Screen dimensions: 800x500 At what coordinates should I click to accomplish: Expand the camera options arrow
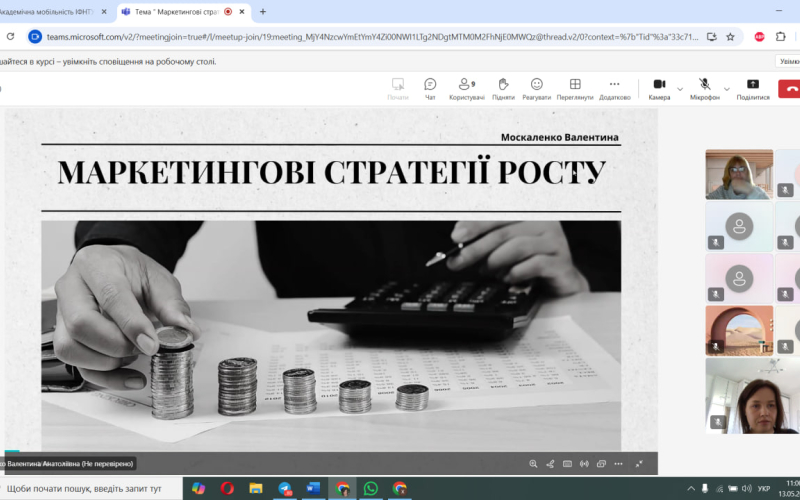[x=680, y=89]
